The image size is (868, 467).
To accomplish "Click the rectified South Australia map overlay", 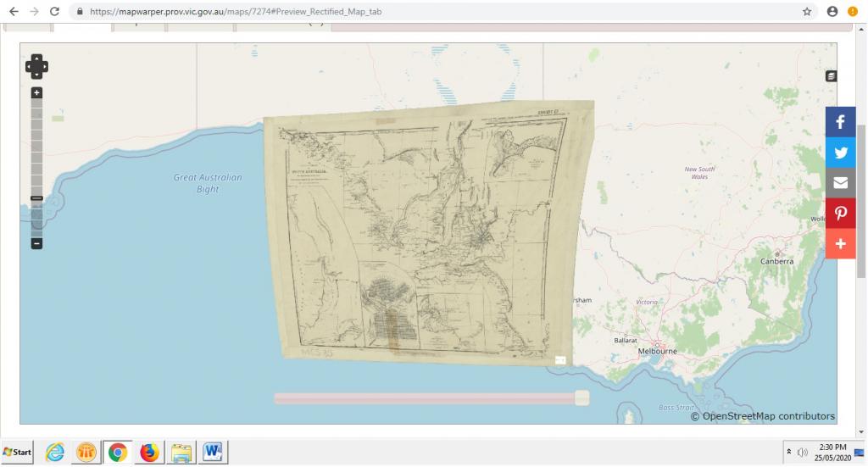I will pyautogui.click(x=426, y=232).
